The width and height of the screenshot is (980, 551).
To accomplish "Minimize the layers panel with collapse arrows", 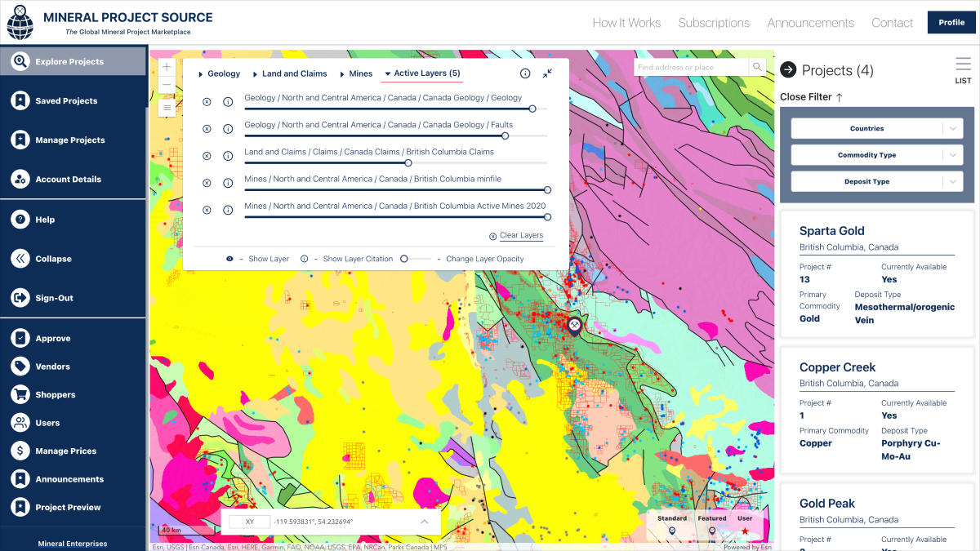I will tap(547, 73).
